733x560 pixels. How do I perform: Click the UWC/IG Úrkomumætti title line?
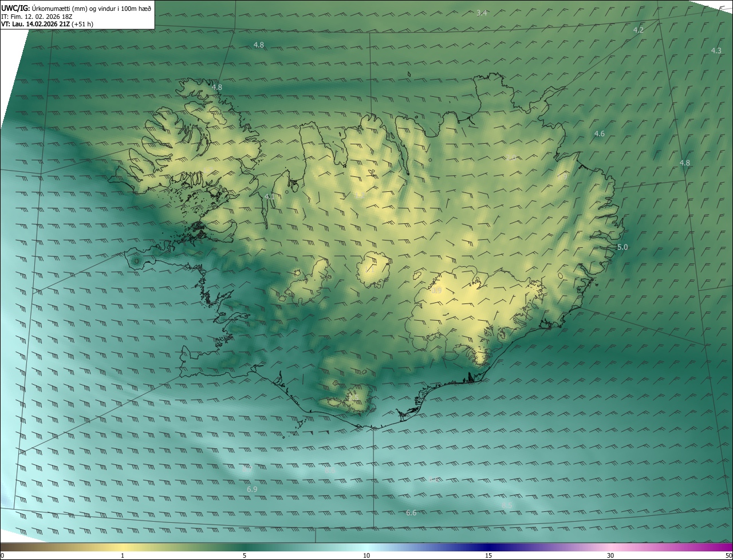[76, 8]
